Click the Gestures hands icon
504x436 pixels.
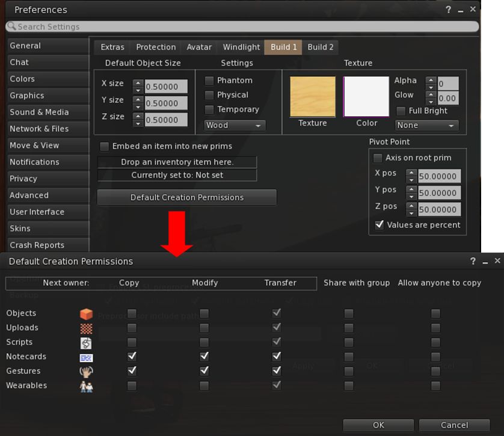tap(87, 371)
